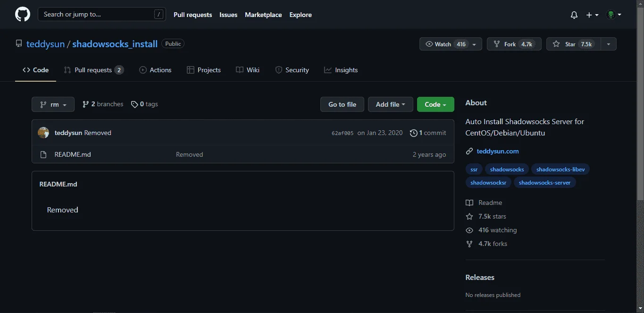Open Pull requests in top navigation
Screen dimensions: 644x313
192,15
